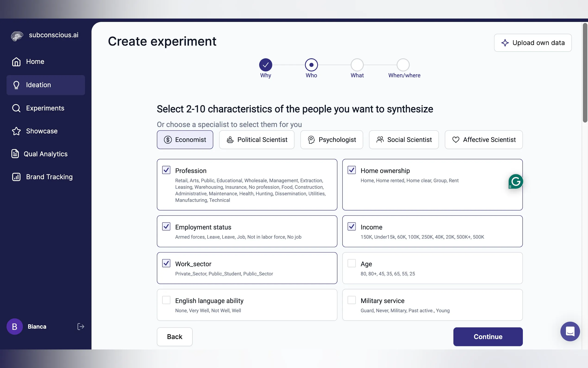
Task: Open Experiments via magnifier icon
Action: tap(16, 108)
